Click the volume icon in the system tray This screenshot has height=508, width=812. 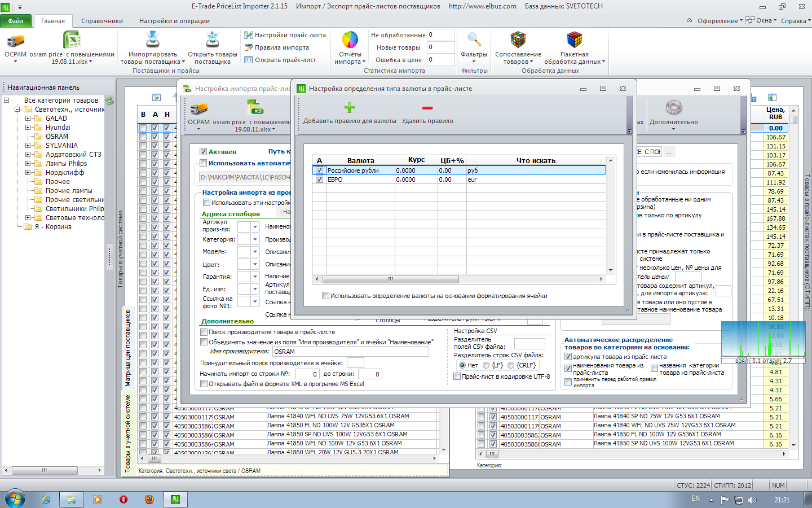click(x=752, y=500)
